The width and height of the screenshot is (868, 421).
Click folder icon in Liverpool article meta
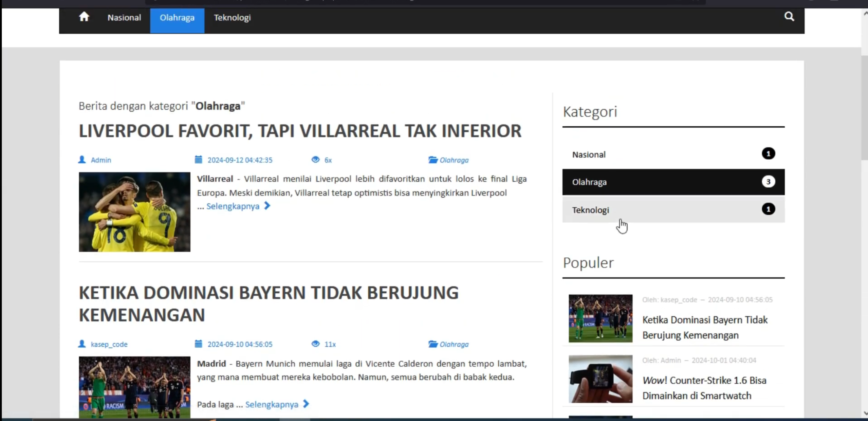tap(433, 160)
